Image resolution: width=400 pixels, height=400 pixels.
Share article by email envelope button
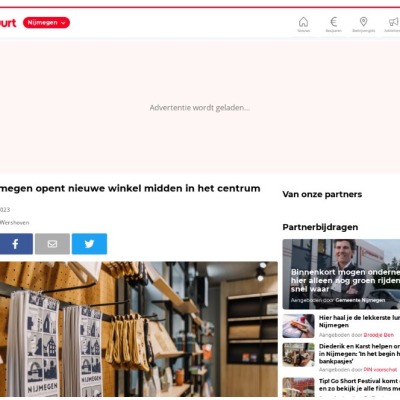click(x=52, y=244)
